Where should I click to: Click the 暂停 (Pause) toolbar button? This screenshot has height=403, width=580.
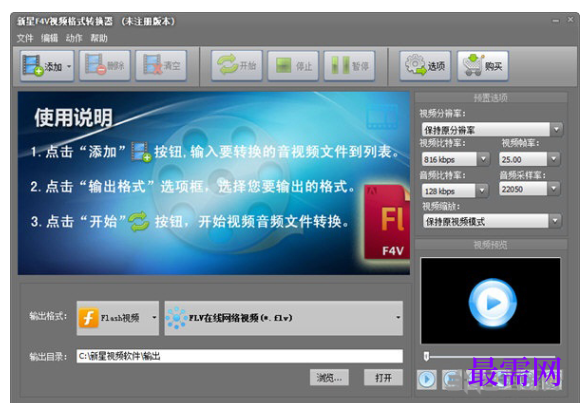(350, 66)
